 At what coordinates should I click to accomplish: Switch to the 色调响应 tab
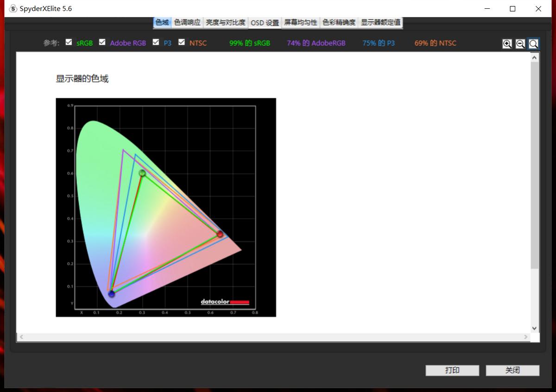pyautogui.click(x=187, y=22)
